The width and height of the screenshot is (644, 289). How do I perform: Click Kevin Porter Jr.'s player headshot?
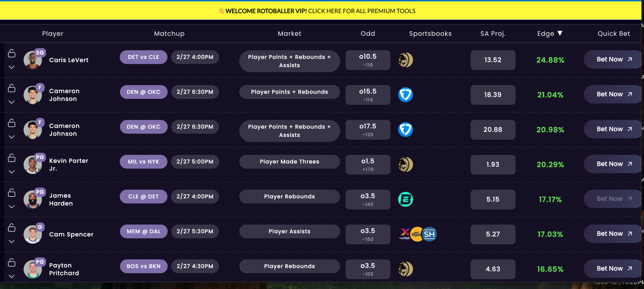[x=32, y=165]
